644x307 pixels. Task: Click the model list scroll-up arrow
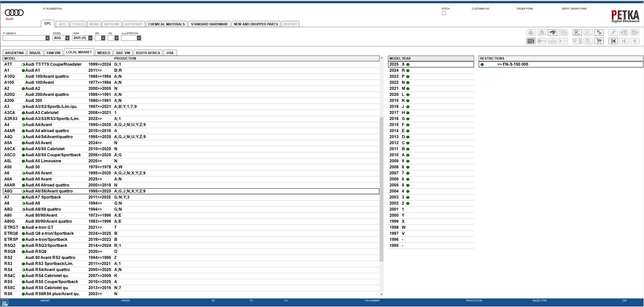pos(381,58)
